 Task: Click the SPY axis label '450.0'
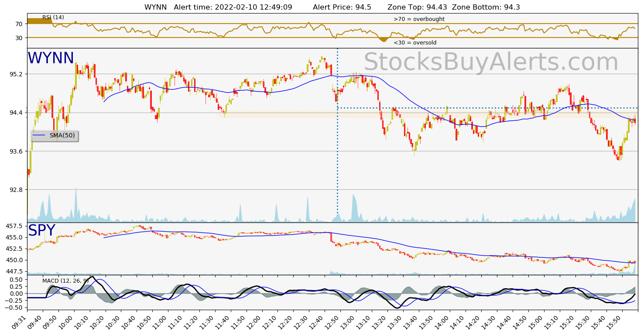[x=14, y=260]
